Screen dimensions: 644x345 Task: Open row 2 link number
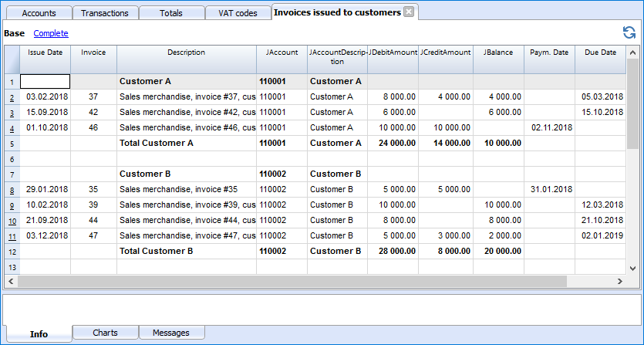[12, 97]
